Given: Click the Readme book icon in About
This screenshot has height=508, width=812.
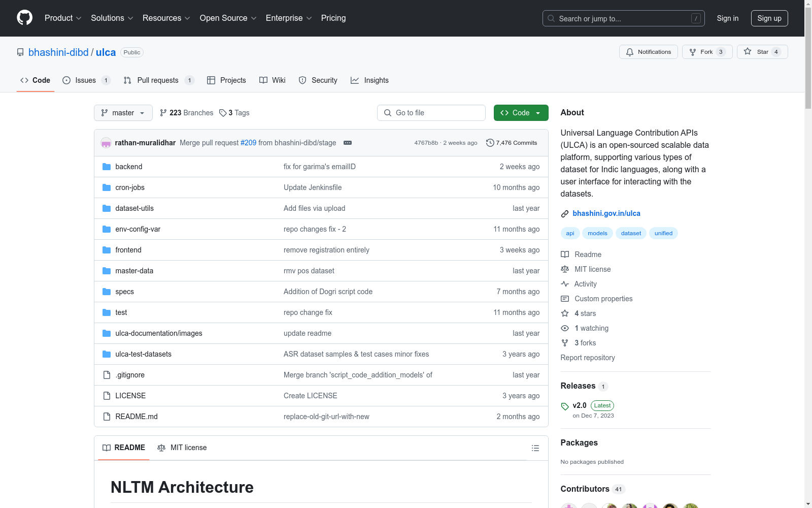Looking at the screenshot, I should [565, 255].
